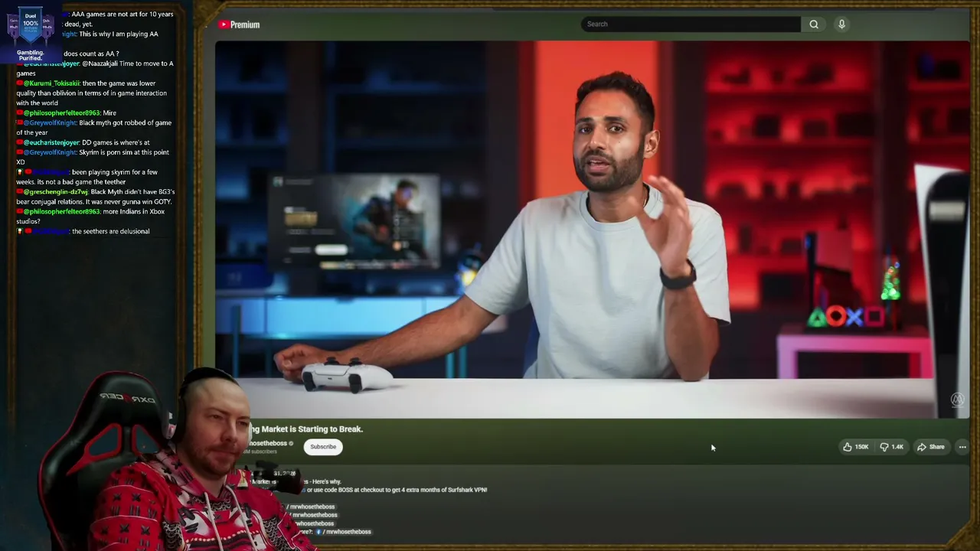Click 'Here's why.' in the description
The width and height of the screenshot is (980, 551).
[x=326, y=481]
